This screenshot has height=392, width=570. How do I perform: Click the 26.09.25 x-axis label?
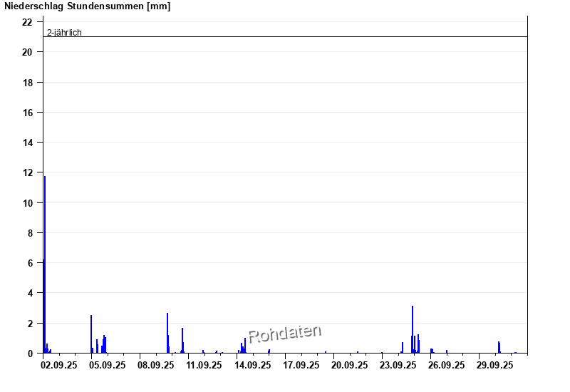[x=447, y=365]
